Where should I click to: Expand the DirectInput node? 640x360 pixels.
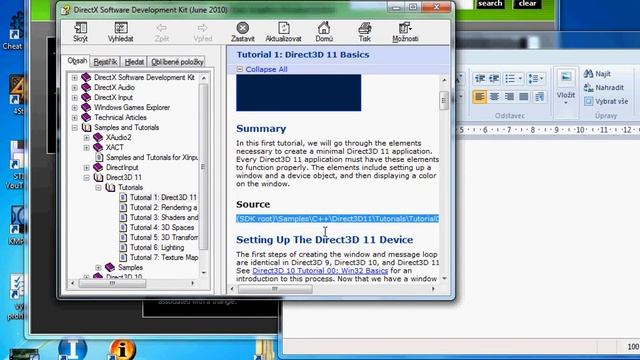87,167
